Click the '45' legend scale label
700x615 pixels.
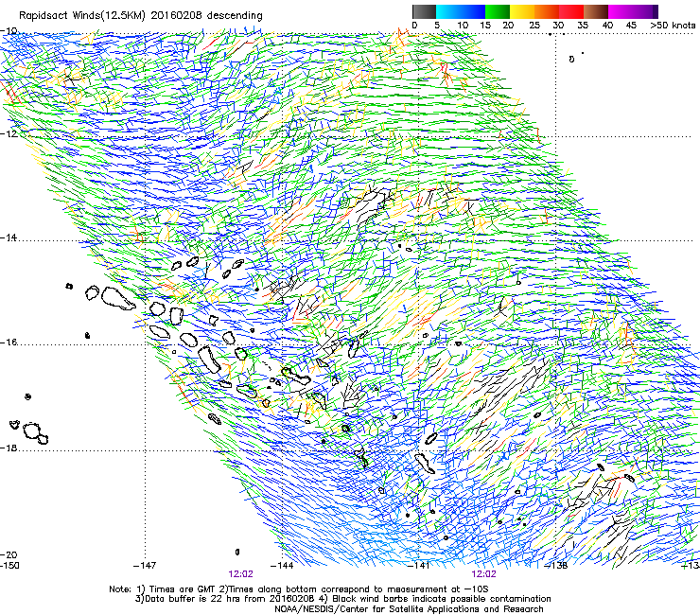coord(631,26)
